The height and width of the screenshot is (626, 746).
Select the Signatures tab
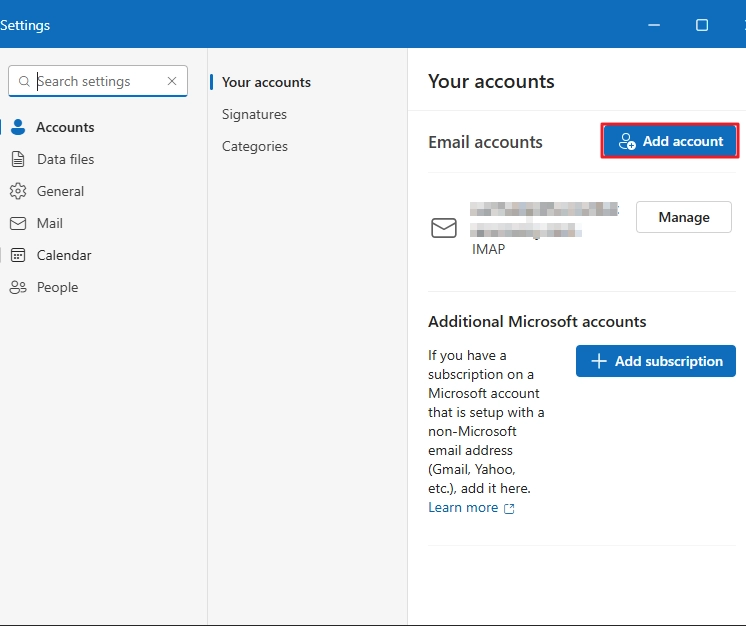click(x=254, y=114)
